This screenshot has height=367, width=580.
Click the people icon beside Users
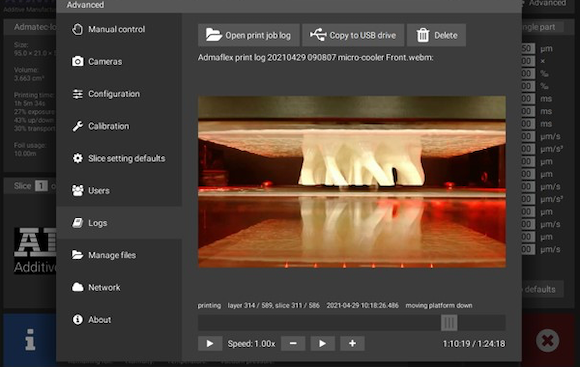pyautogui.click(x=77, y=191)
